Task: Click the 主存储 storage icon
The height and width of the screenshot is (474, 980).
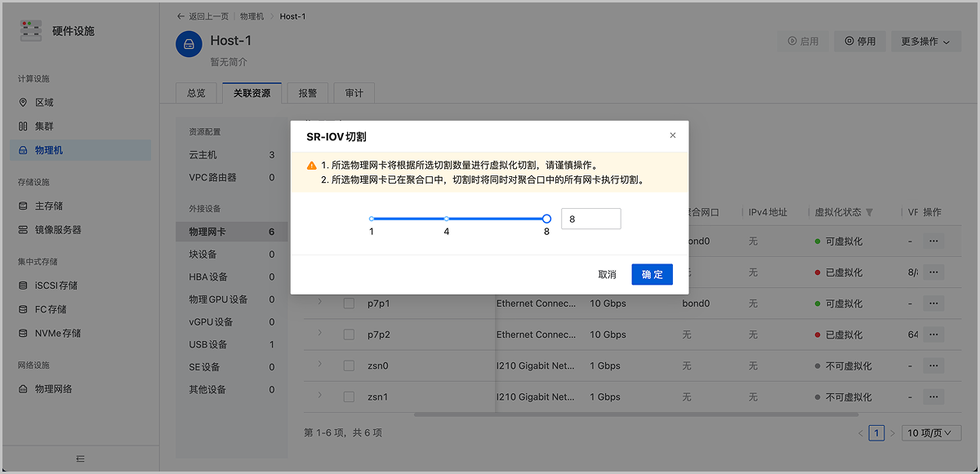Action: [24, 206]
